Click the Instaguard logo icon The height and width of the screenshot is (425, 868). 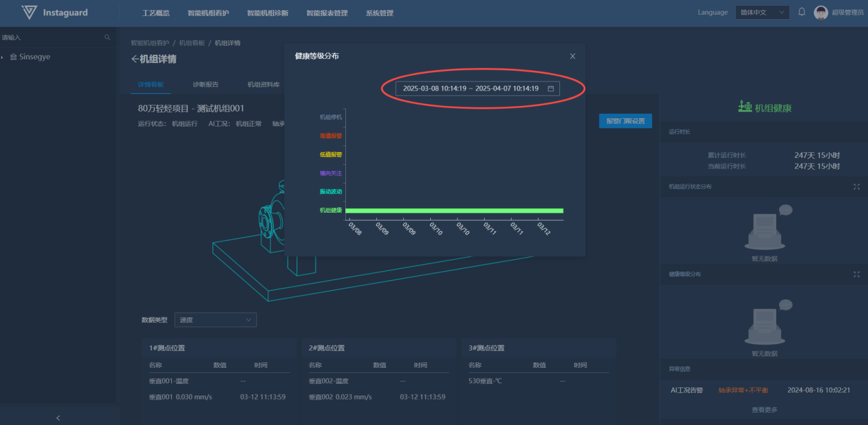click(29, 12)
